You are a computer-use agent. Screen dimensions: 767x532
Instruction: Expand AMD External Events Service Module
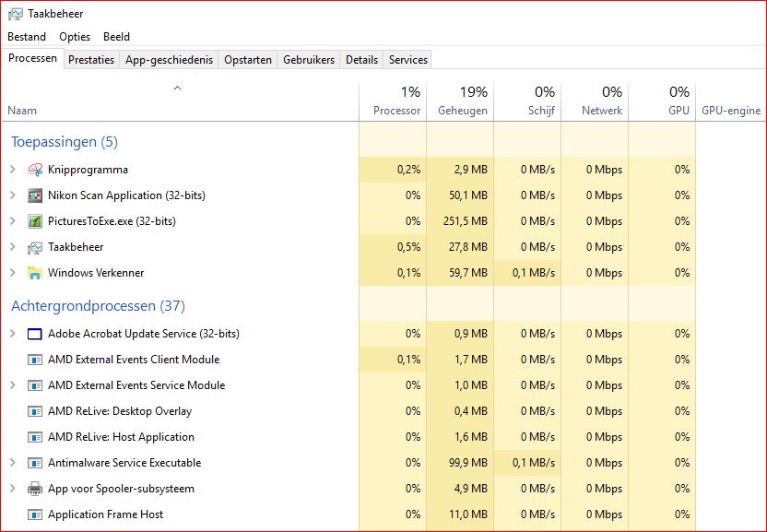(13, 385)
